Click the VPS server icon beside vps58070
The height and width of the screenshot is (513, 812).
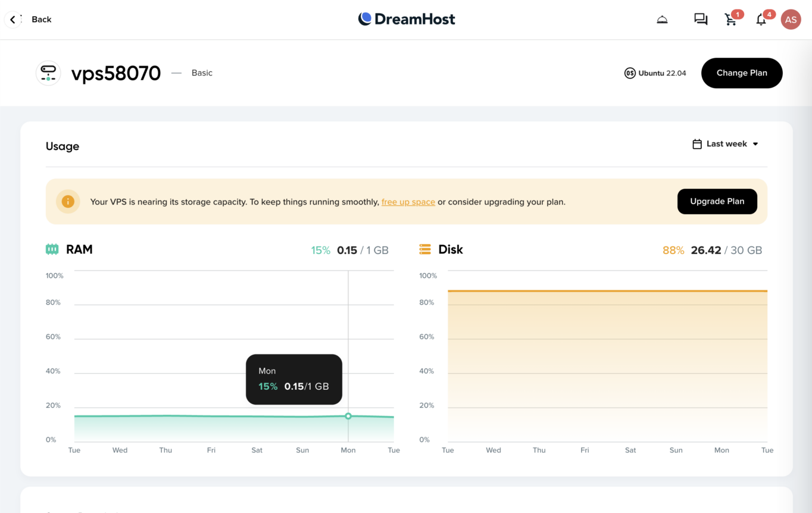48,73
